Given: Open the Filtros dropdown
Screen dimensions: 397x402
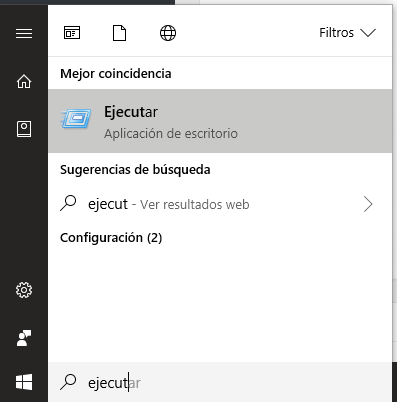Looking at the screenshot, I should [347, 33].
